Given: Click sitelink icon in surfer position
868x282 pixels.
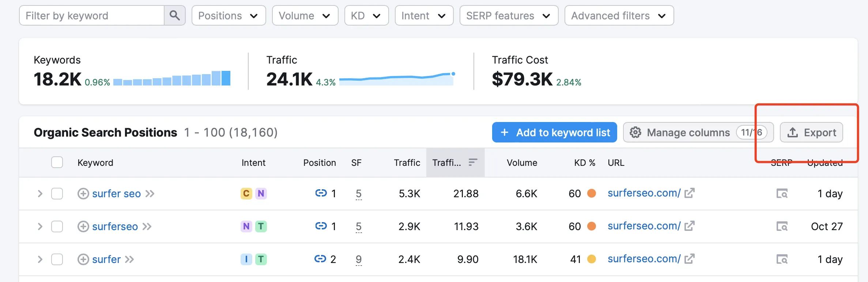Looking at the screenshot, I should pos(320,259).
